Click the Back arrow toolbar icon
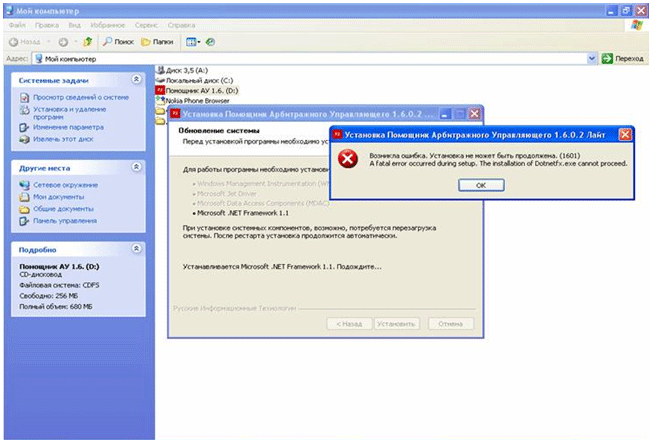The image size is (652, 440). [x=14, y=42]
